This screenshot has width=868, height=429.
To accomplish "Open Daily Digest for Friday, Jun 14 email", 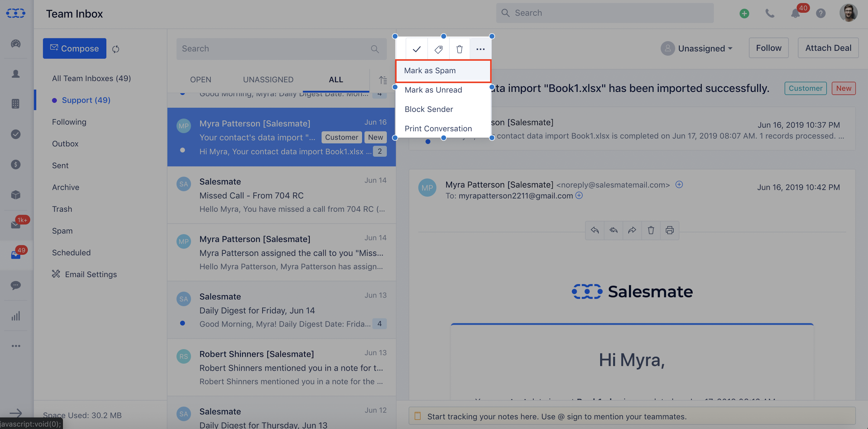I will (281, 310).
